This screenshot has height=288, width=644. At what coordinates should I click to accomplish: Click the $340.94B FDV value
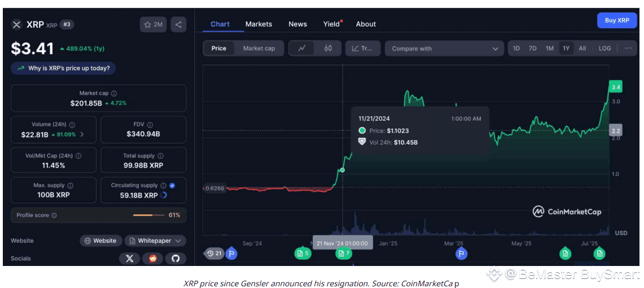(x=143, y=134)
